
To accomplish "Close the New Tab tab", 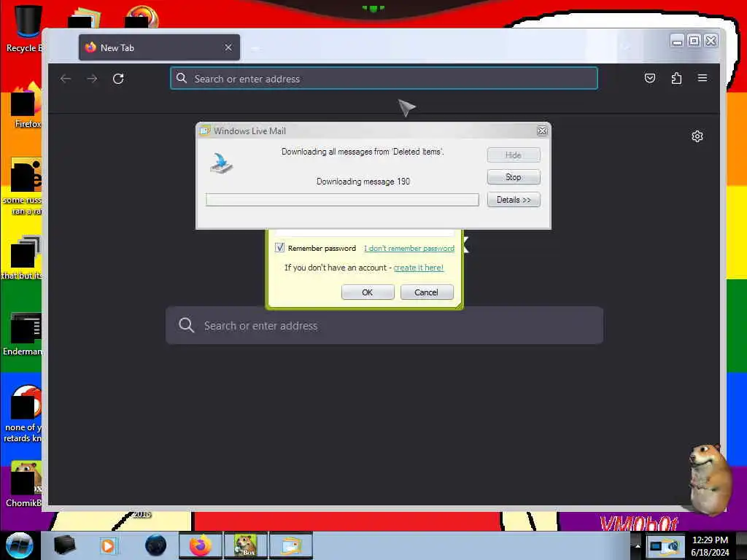I will tap(228, 47).
